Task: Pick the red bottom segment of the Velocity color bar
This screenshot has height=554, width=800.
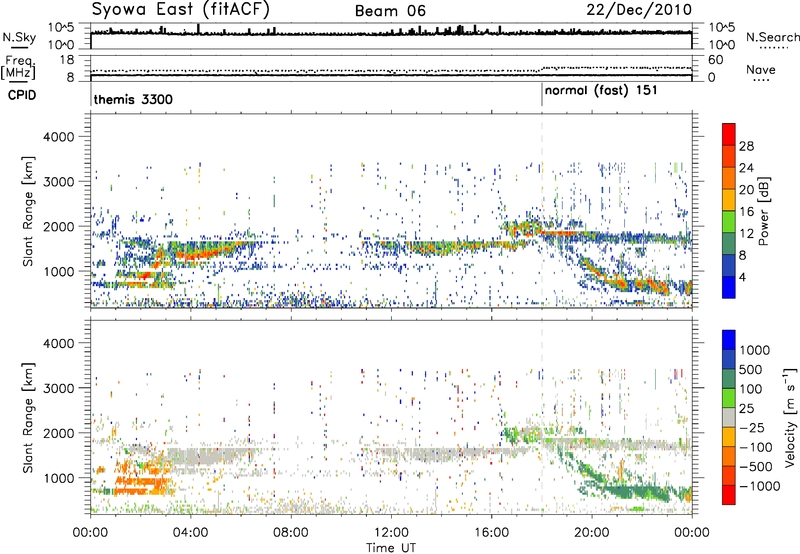Action: pyautogui.click(x=729, y=495)
